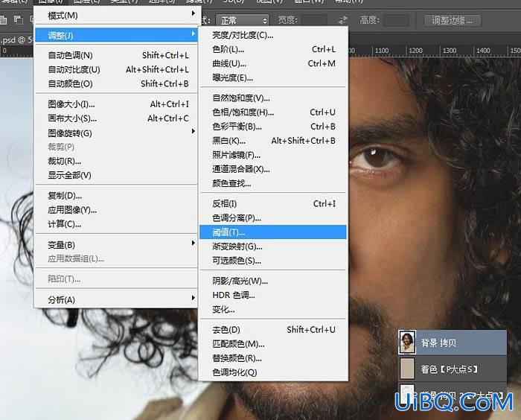Click the highlighted 阈值(T)... item
Screen dimensions: 521x420
[x=273, y=232]
